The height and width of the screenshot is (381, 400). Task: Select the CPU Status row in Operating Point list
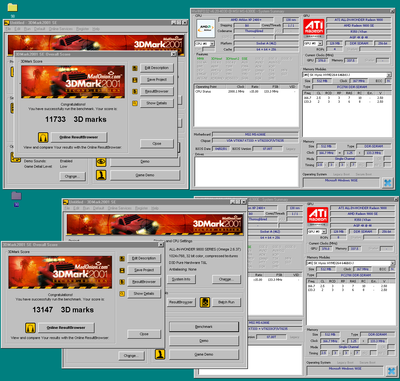pos(246,91)
